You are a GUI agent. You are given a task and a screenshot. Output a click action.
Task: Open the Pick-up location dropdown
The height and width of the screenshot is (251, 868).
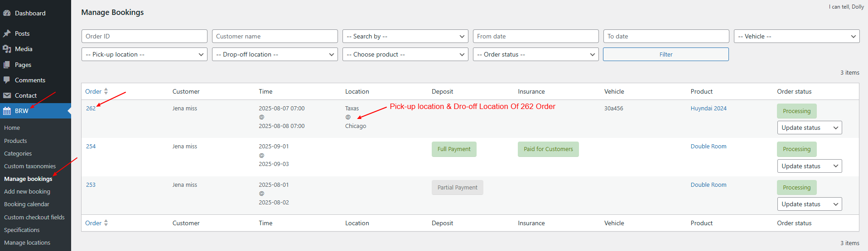pos(144,54)
